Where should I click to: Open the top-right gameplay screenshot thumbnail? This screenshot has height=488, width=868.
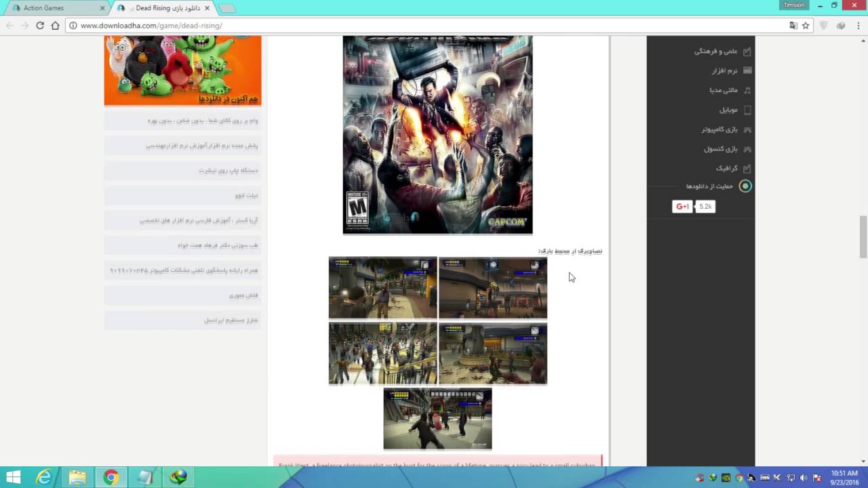493,287
